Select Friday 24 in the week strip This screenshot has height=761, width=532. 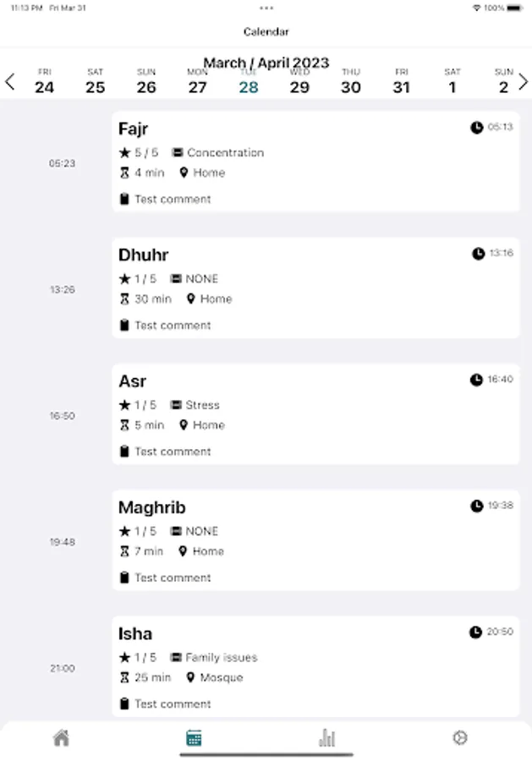(x=44, y=82)
